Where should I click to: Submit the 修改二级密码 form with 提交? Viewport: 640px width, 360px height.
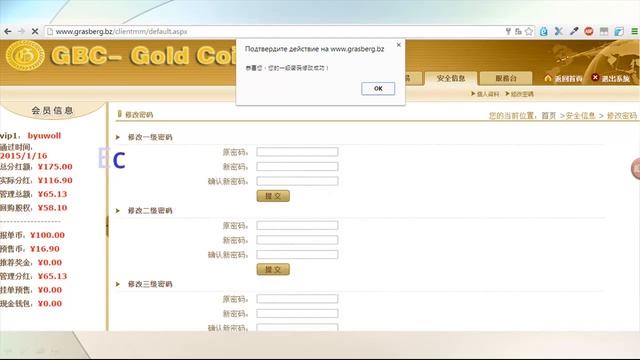pos(273,269)
